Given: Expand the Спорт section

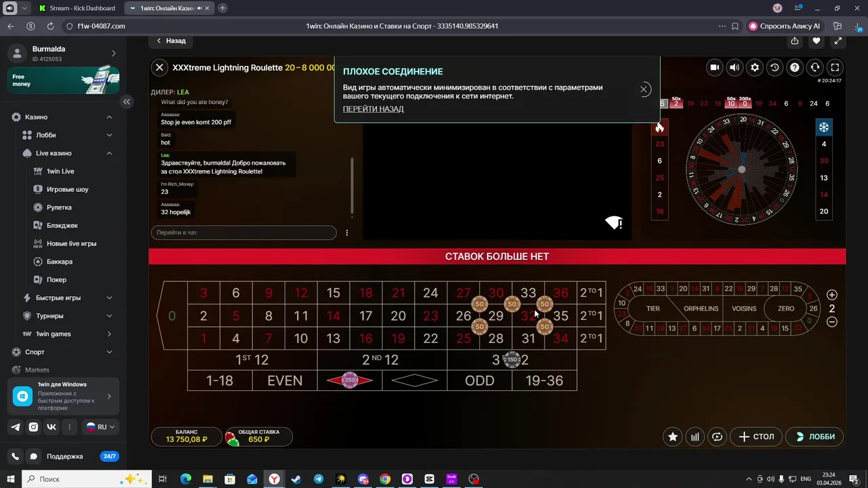Looking at the screenshot, I should pyautogui.click(x=109, y=352).
